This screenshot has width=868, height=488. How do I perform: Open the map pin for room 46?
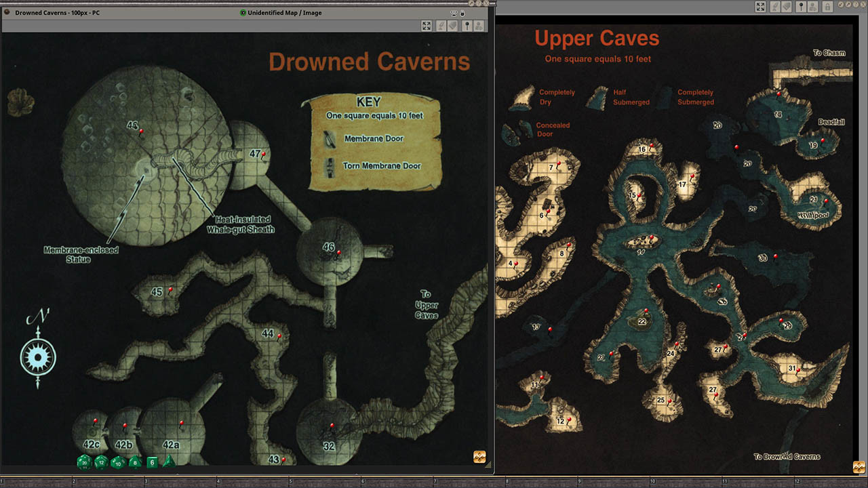tap(339, 252)
